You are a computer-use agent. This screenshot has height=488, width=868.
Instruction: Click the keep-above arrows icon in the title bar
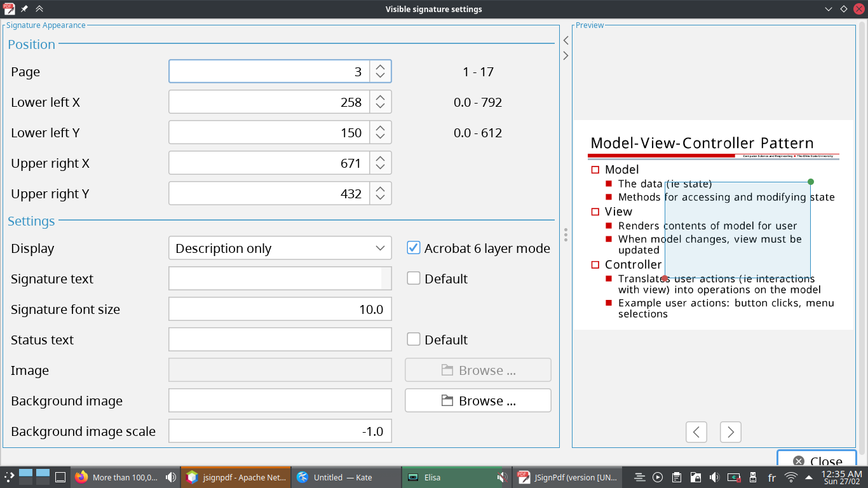point(39,9)
